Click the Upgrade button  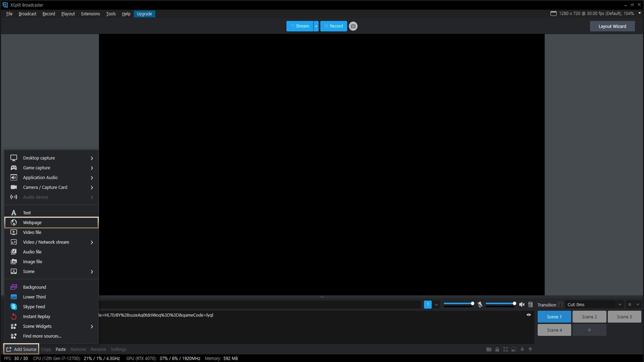pyautogui.click(x=144, y=14)
